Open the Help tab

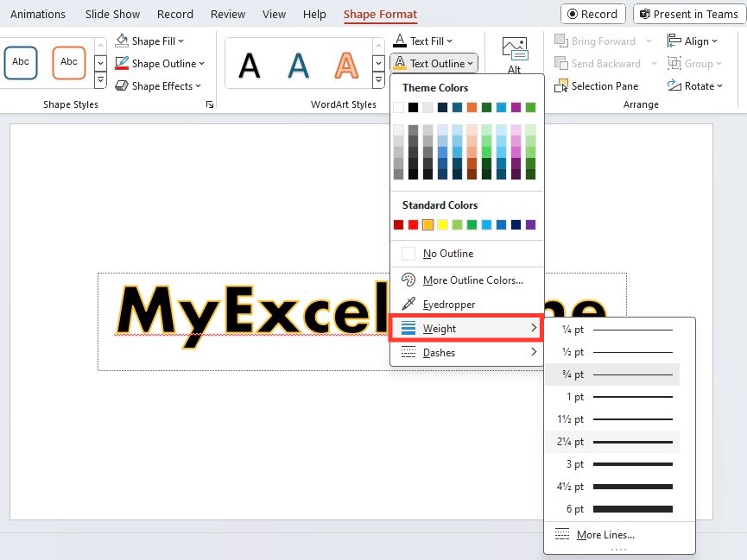[314, 15]
